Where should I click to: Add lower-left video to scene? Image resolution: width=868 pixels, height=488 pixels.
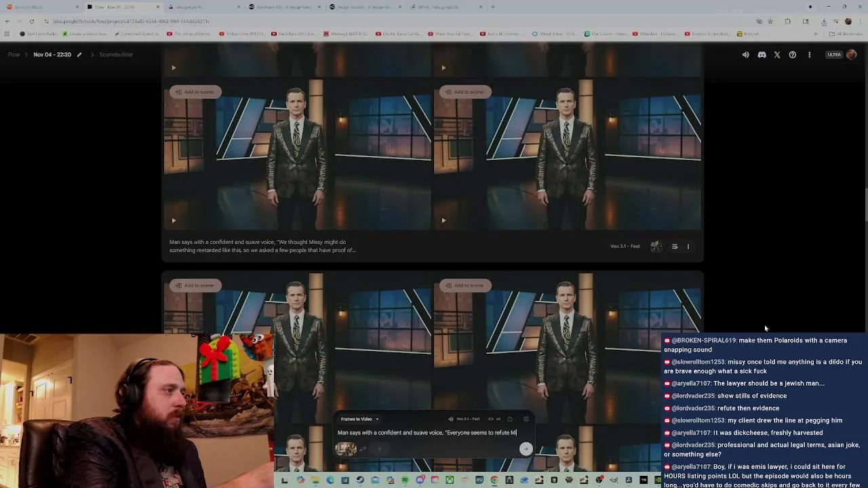tap(195, 285)
